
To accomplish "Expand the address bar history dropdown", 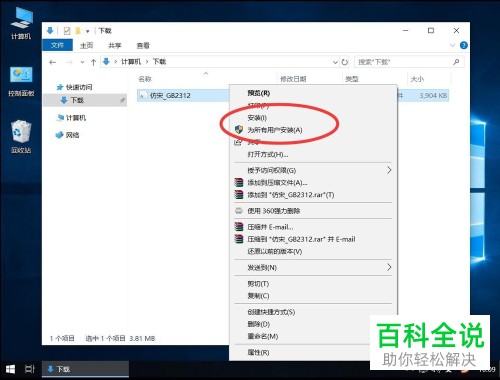I will click(x=335, y=62).
